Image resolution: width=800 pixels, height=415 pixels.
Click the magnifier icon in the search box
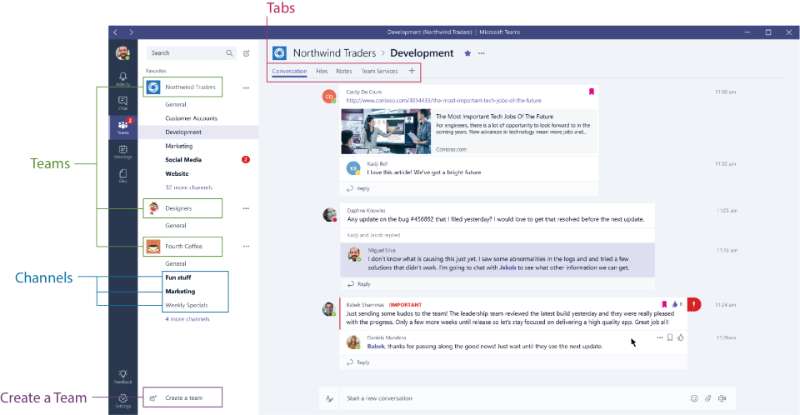[230, 53]
